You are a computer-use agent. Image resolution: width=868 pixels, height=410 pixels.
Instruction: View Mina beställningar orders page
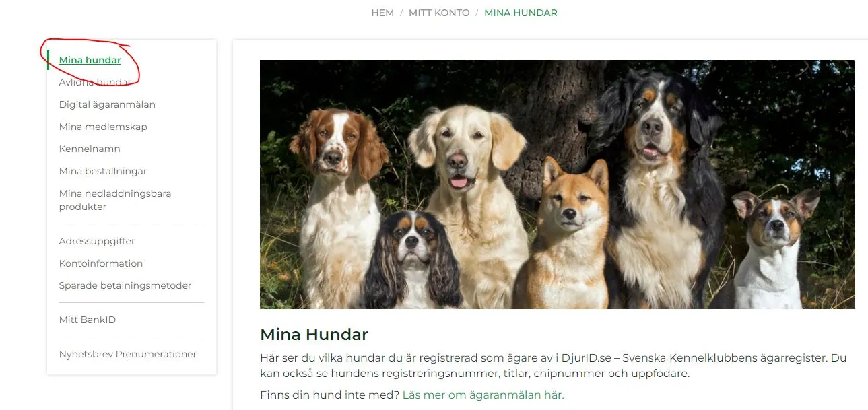[x=103, y=171]
